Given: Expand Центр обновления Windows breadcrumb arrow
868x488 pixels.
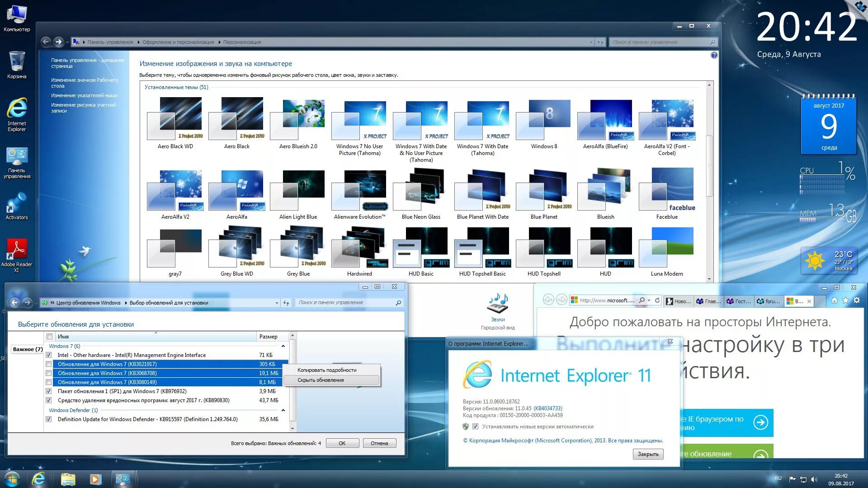Looking at the screenshot, I should pyautogui.click(x=126, y=303).
